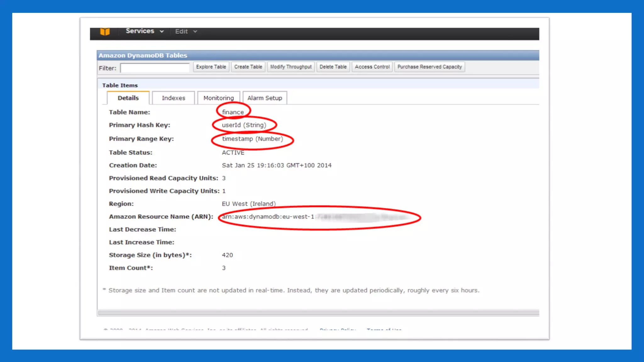This screenshot has height=362, width=644.
Task: Focus the Filter text field
Action: (x=155, y=68)
